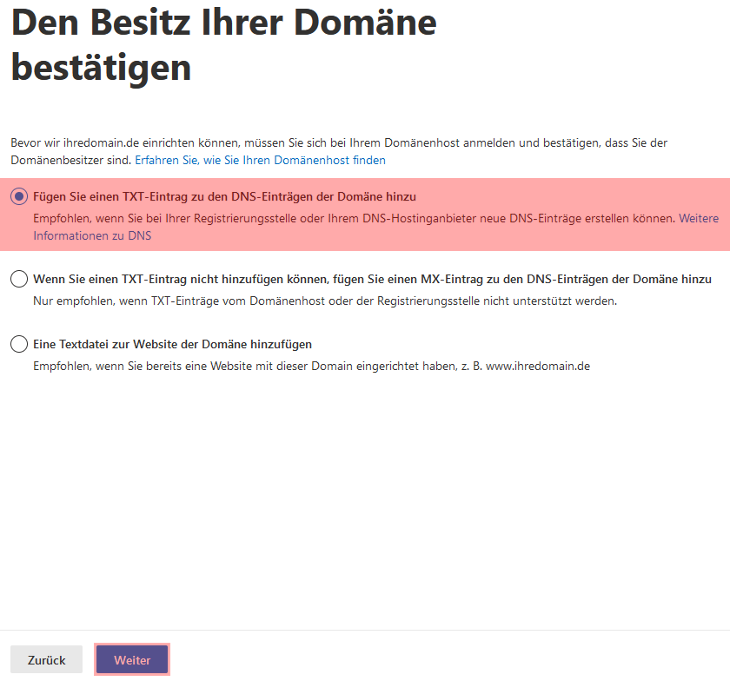Click intro paragraph 'Bevor wir ihredomain.de einrichten können'

[339, 151]
